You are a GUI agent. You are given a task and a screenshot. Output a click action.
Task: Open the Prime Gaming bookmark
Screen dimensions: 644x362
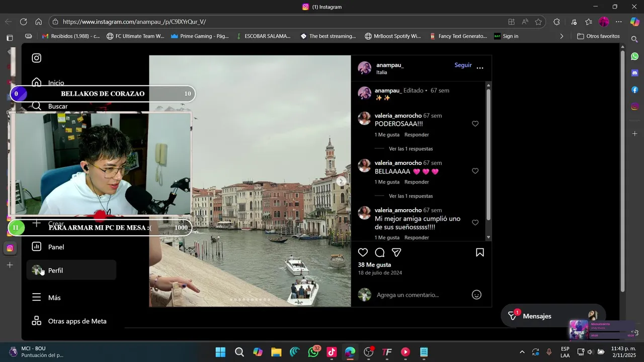[x=200, y=36]
